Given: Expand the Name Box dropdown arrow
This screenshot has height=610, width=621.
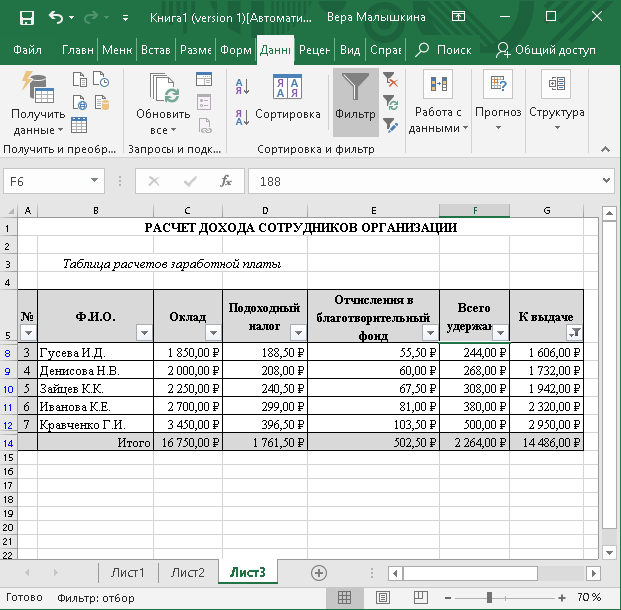Looking at the screenshot, I should pos(95,181).
